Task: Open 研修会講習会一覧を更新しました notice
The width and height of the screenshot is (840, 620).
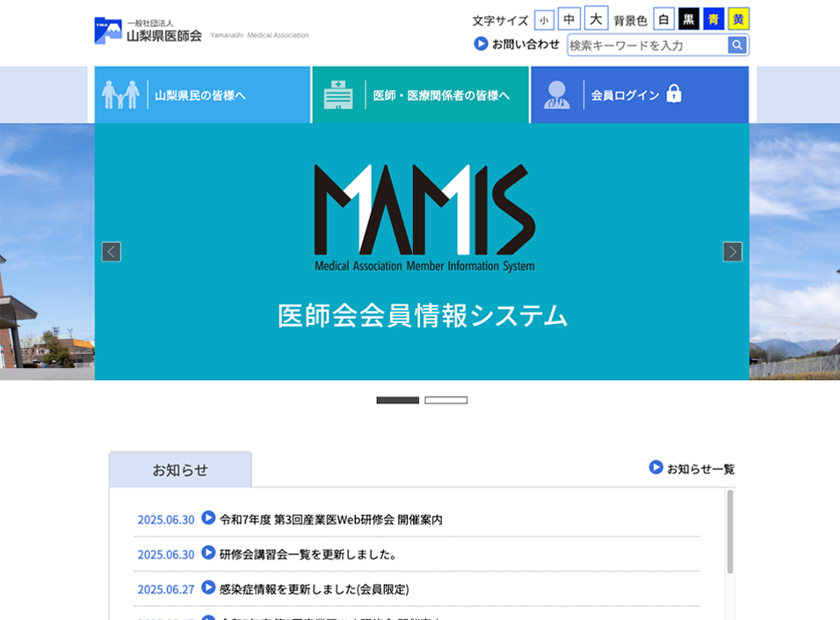Action: point(308,554)
